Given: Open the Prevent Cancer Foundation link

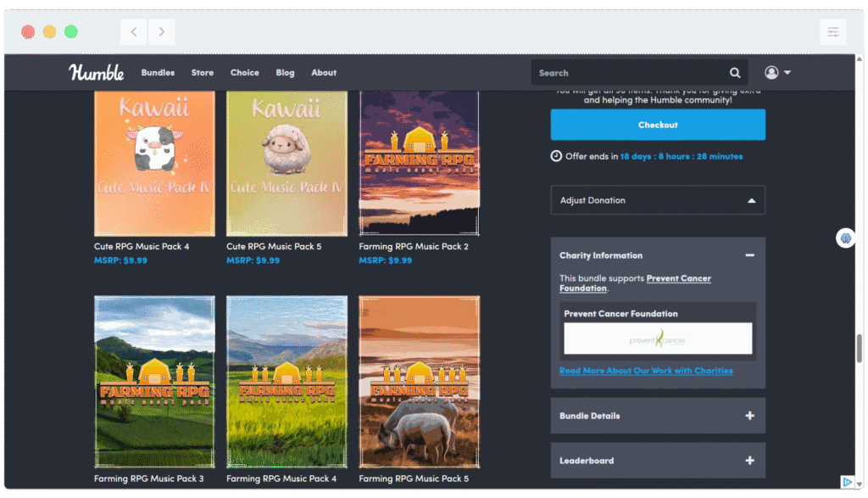Looking at the screenshot, I should [x=677, y=277].
